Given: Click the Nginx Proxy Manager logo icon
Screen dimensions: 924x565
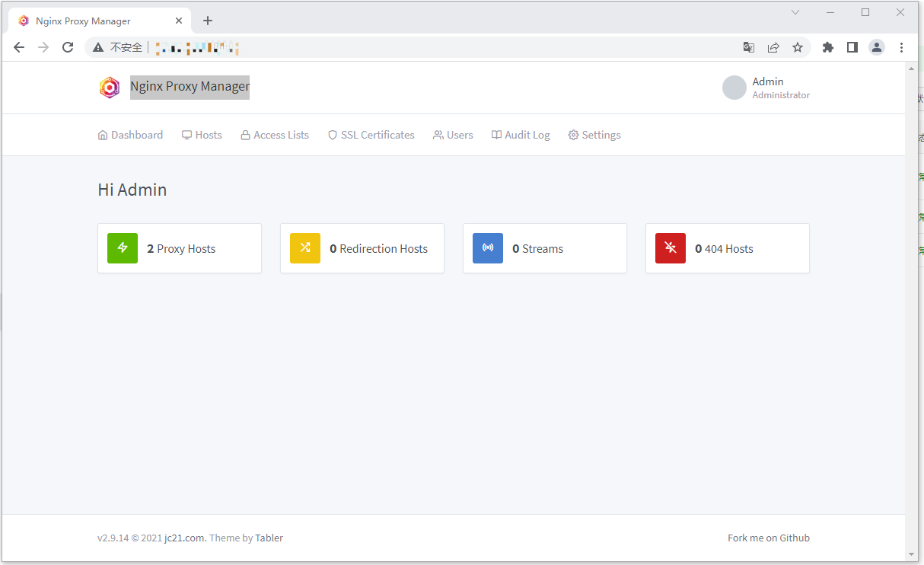Looking at the screenshot, I should pyautogui.click(x=110, y=87).
